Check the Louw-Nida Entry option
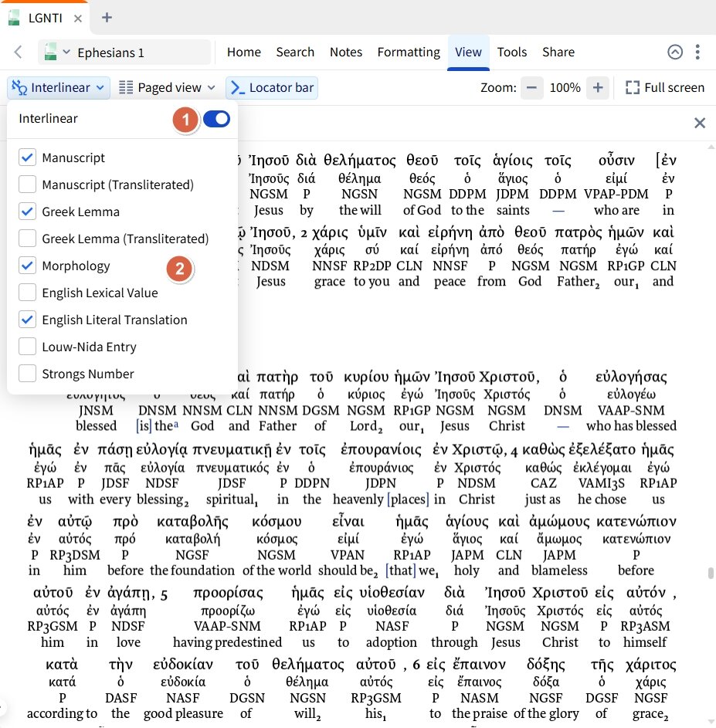716x728 pixels. click(28, 347)
